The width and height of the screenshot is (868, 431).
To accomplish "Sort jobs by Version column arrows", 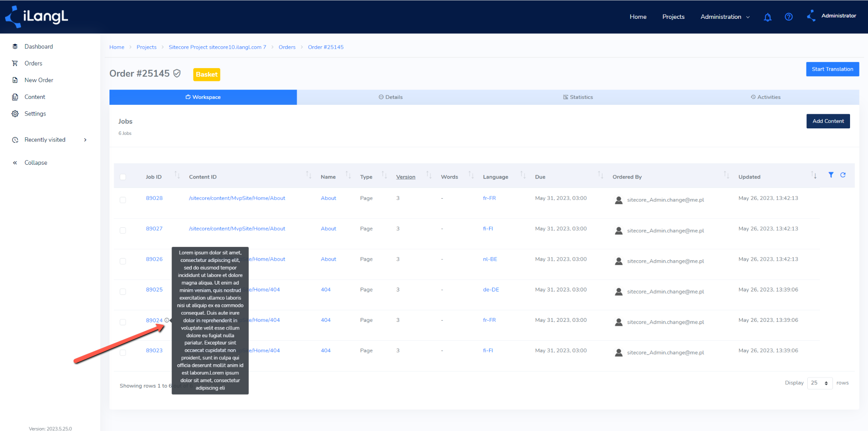I will (x=429, y=175).
